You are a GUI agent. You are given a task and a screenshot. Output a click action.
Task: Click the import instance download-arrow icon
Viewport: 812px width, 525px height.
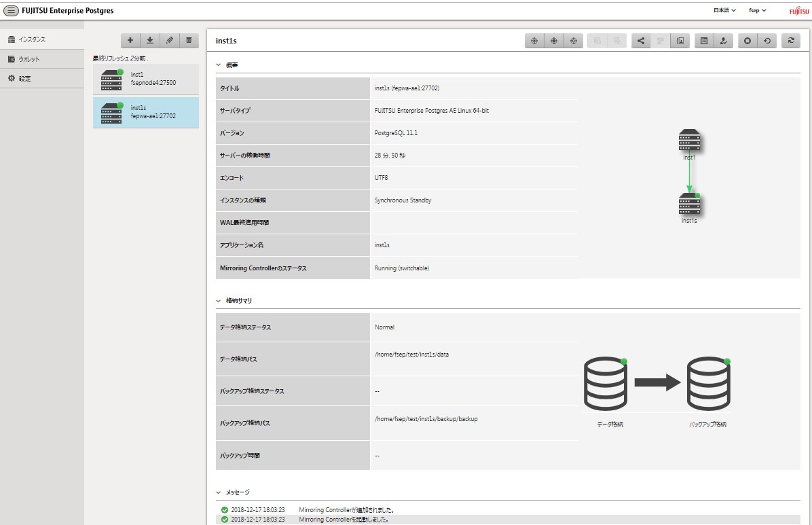click(x=149, y=41)
